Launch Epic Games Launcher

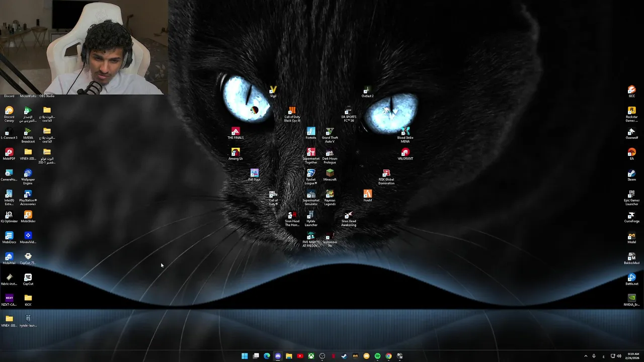coord(631,198)
